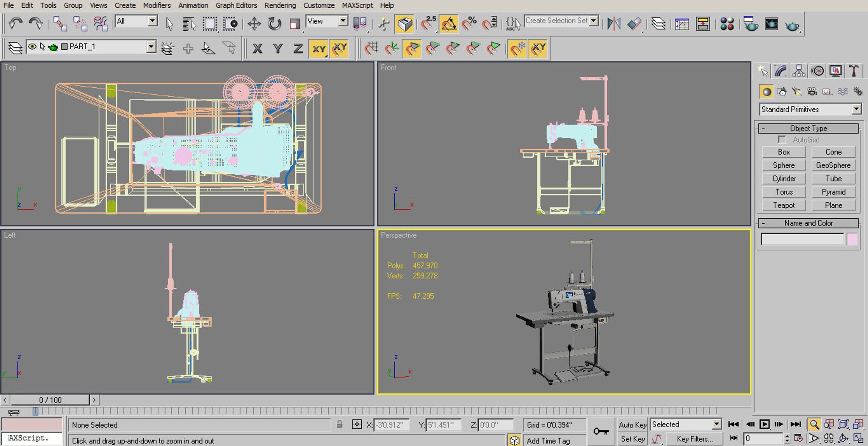
Task: Select the Cameras category icon
Action: 812,92
